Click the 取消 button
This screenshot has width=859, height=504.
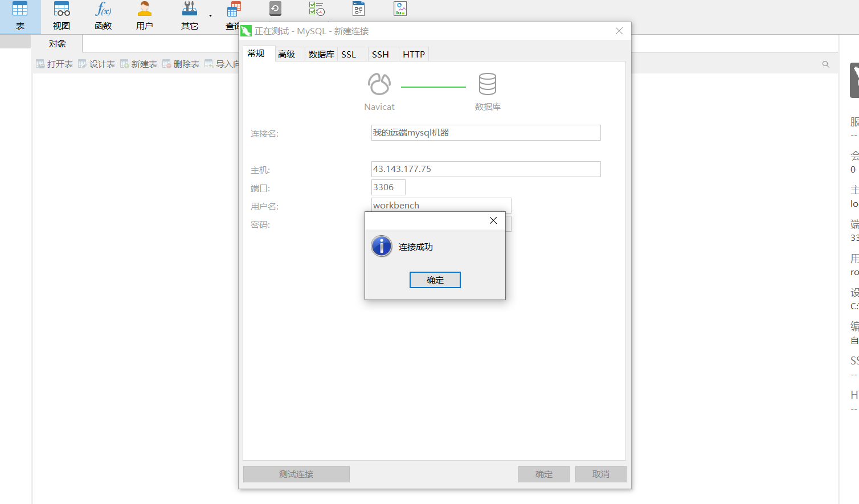[x=601, y=474]
